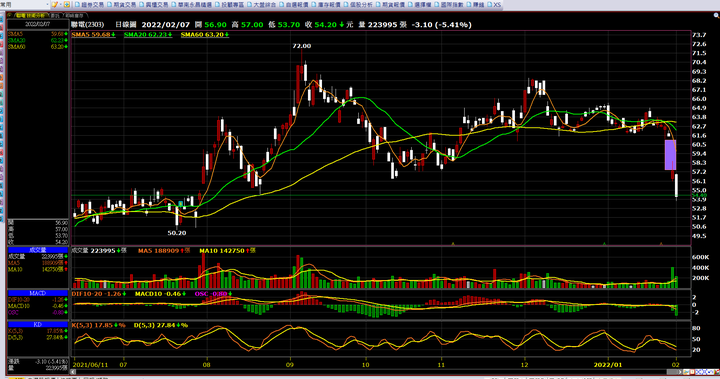The image size is (720, 379).
Task: Click the 成交量 indicator header
Action: (38, 250)
